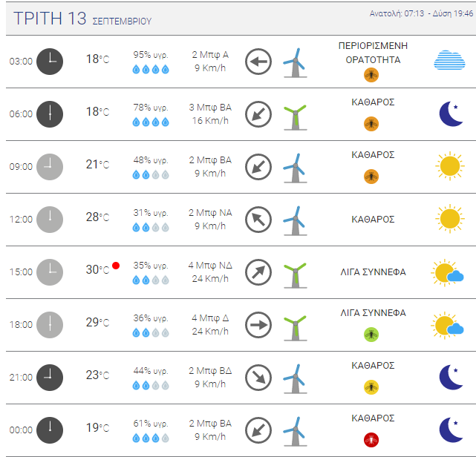The height and width of the screenshot is (457, 476).
Task: Click the ΤΡΙΤΗ 13 ΣΕΠΤΕΜΒΡΙΟΥ header
Action: (82, 19)
